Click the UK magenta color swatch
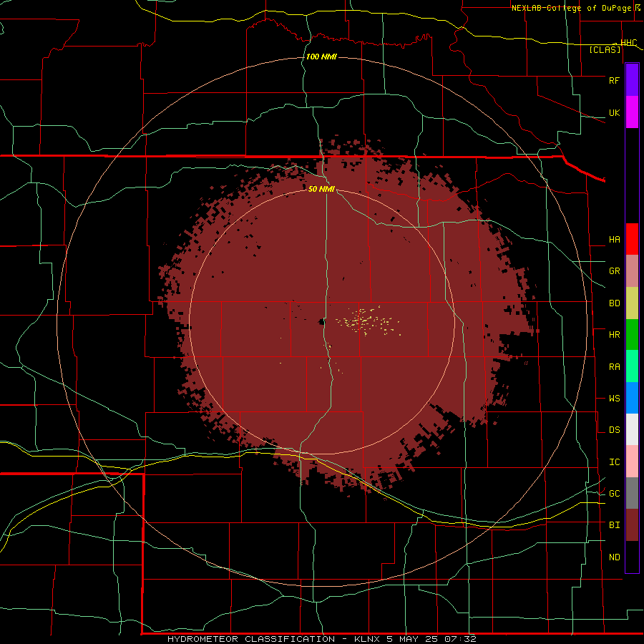 click(x=632, y=112)
